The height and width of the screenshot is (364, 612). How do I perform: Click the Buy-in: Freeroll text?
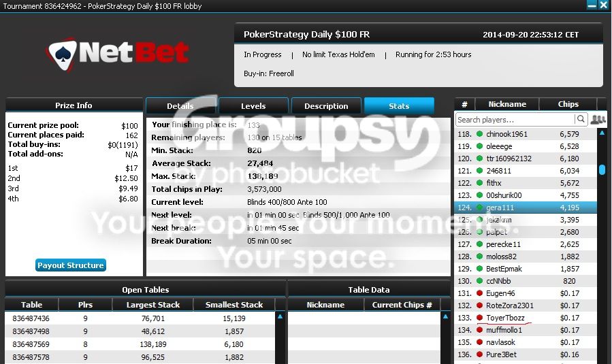tap(269, 73)
